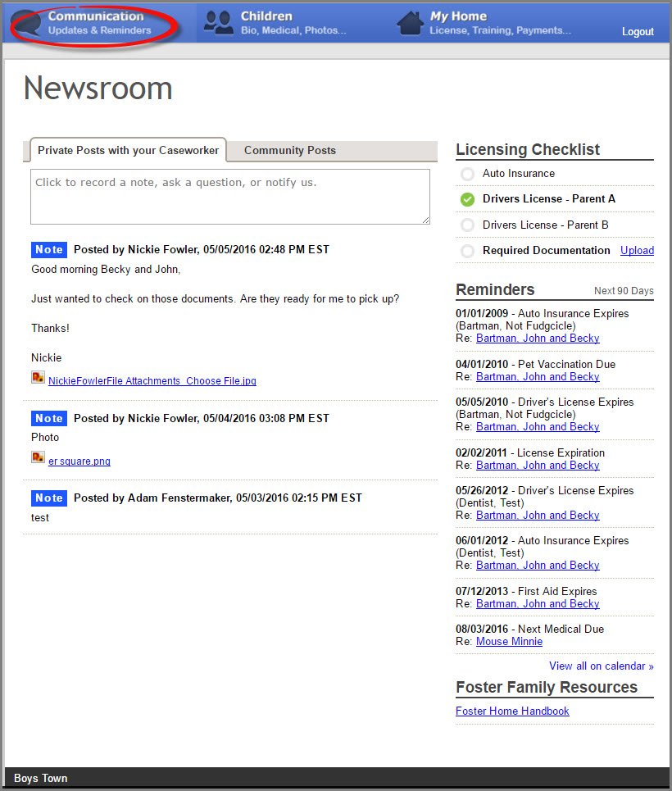Open the Mouse Minnie link
The image size is (672, 791).
[509, 641]
